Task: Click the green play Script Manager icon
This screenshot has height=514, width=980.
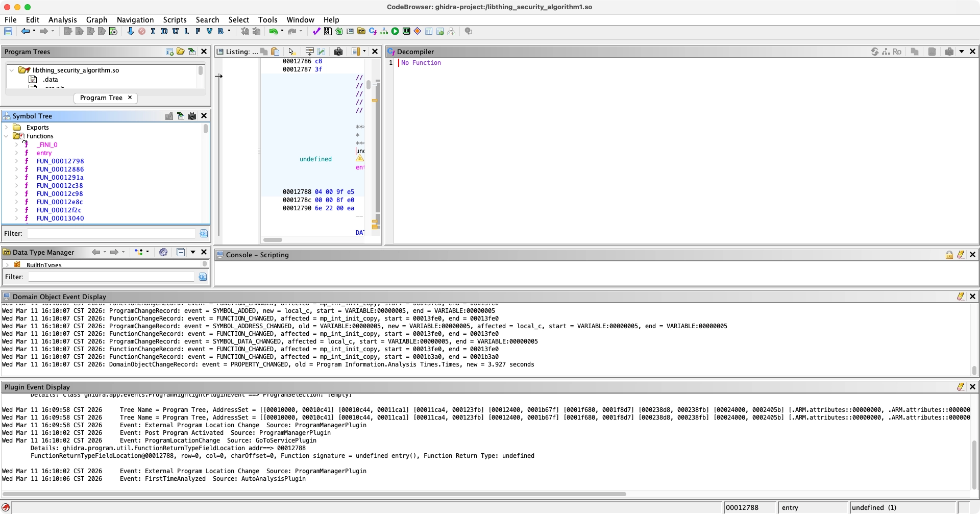Action: (x=395, y=31)
